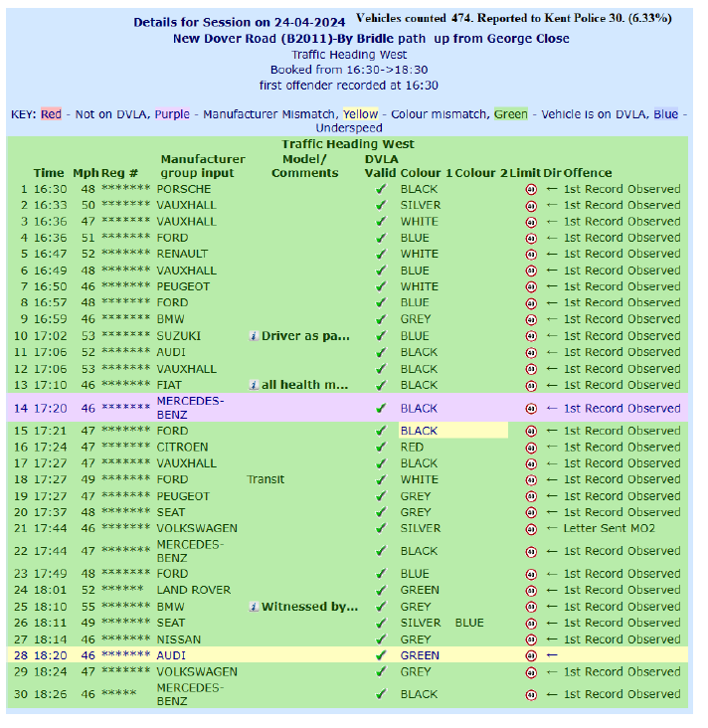Click the direction arrow in row 20 SEAT

(x=552, y=512)
